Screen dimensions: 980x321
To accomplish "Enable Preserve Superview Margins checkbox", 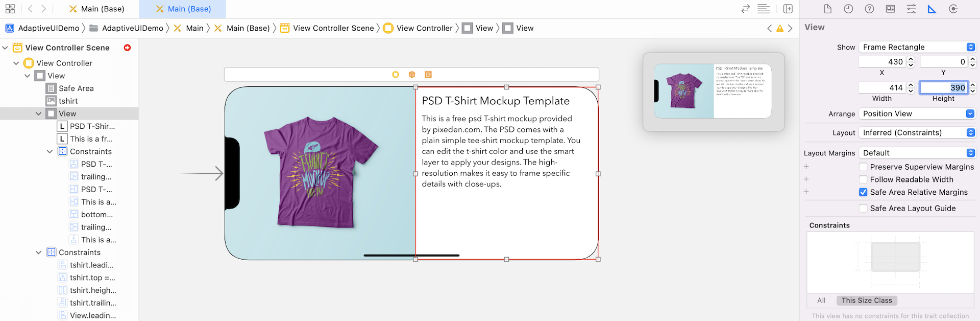I will [x=863, y=167].
